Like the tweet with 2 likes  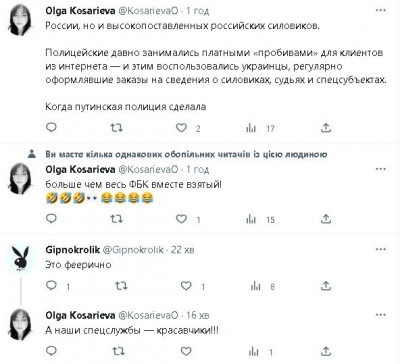(181, 128)
